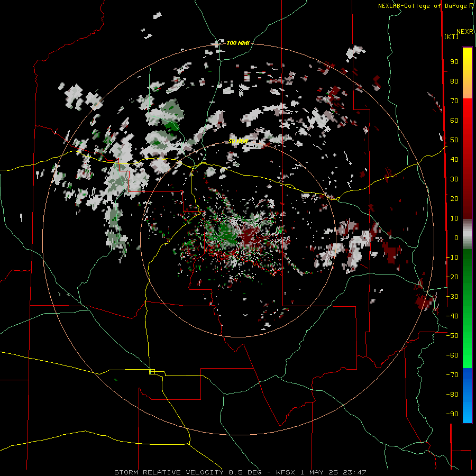Click the 90 value on the velocity scale
Viewport: 476px width, 476px height.
(x=454, y=62)
